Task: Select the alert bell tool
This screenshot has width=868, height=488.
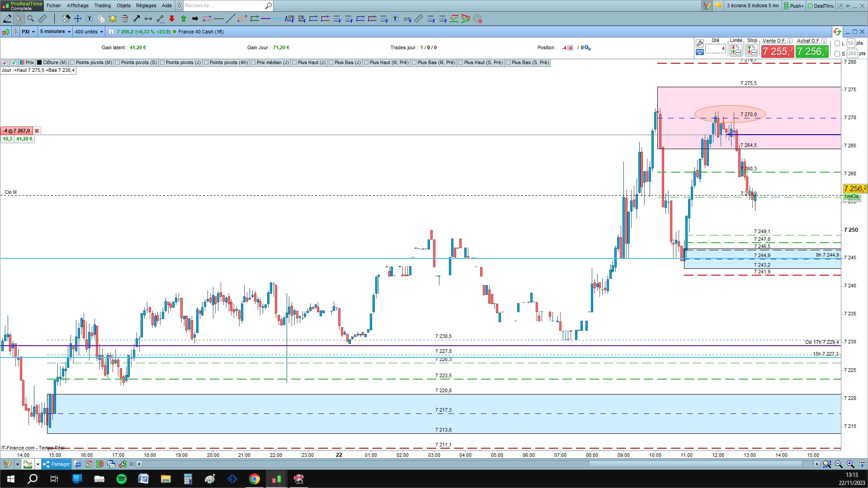Action: point(113,19)
